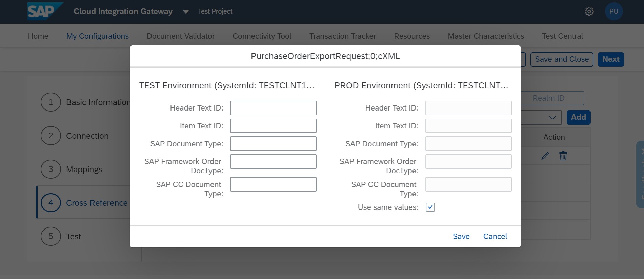Screen dimensions: 644x279
Task: Click the TEST SAP Document Type field
Action: tap(273, 144)
